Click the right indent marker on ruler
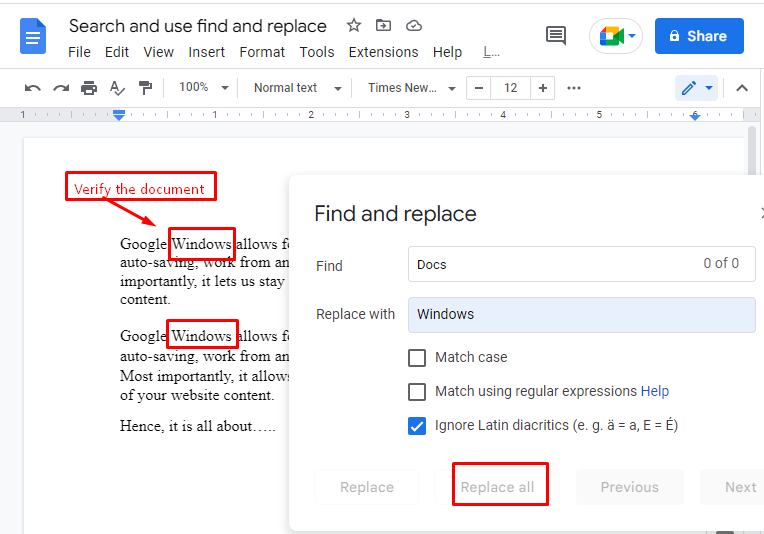Image resolution: width=764 pixels, height=534 pixels. pyautogui.click(x=695, y=115)
